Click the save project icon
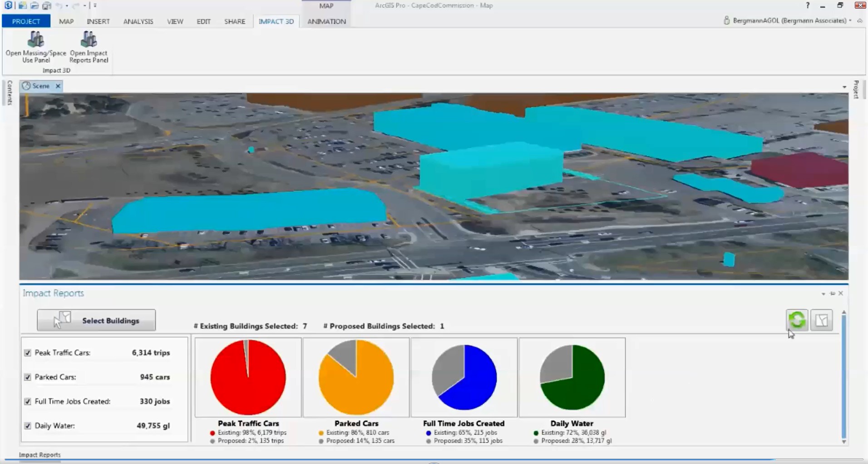The image size is (868, 464). point(46,6)
